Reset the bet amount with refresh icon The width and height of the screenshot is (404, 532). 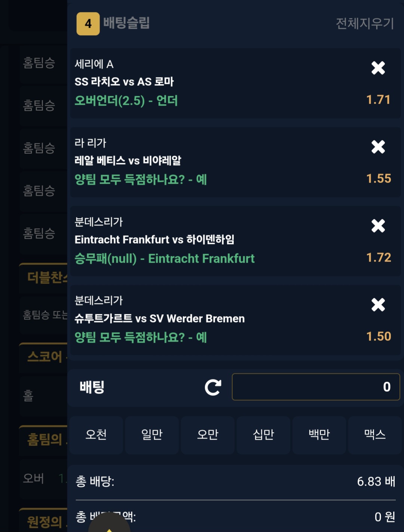pos(213,387)
